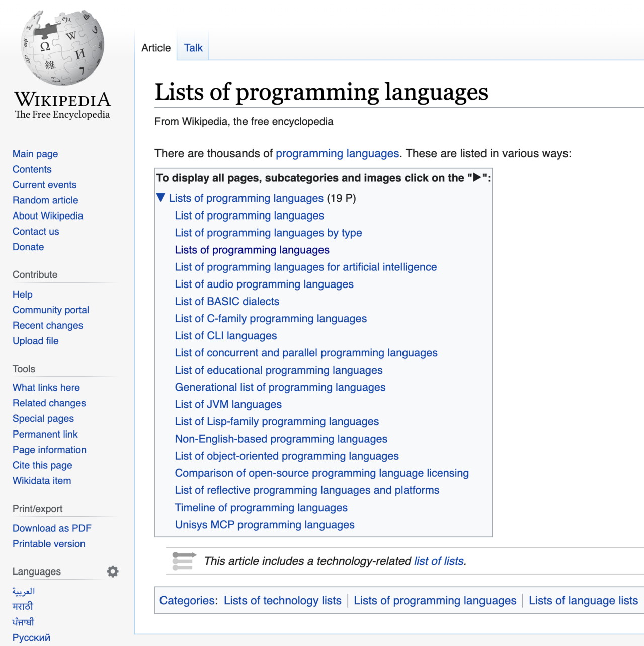
Task: Open Printable version
Action: coord(49,544)
